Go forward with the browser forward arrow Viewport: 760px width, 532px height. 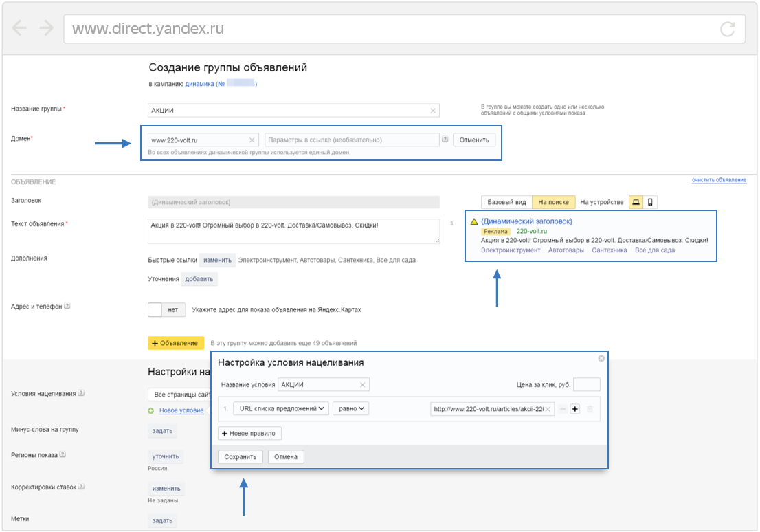[47, 28]
